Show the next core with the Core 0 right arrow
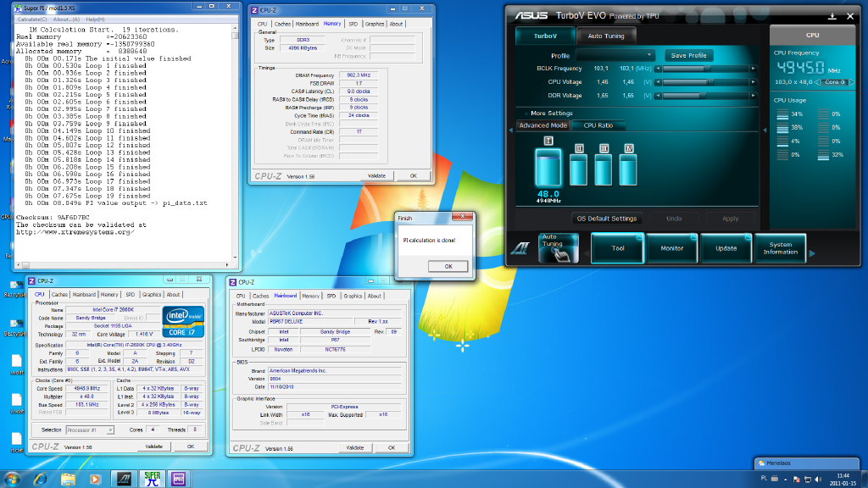The image size is (868, 488). pyautogui.click(x=851, y=82)
